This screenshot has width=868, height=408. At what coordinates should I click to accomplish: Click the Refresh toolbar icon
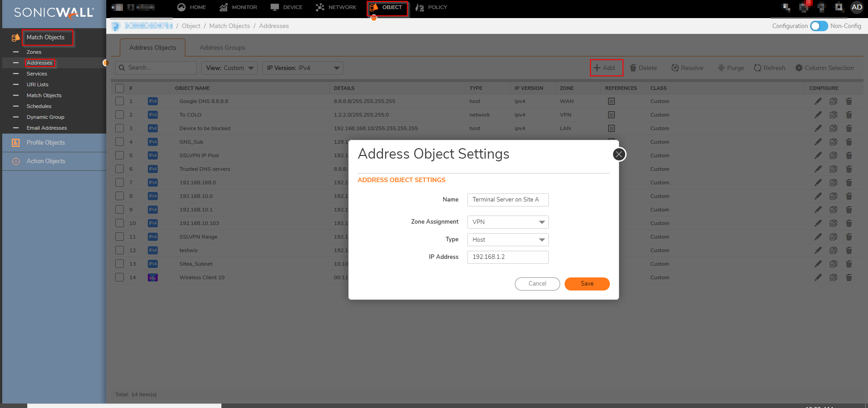click(x=758, y=68)
